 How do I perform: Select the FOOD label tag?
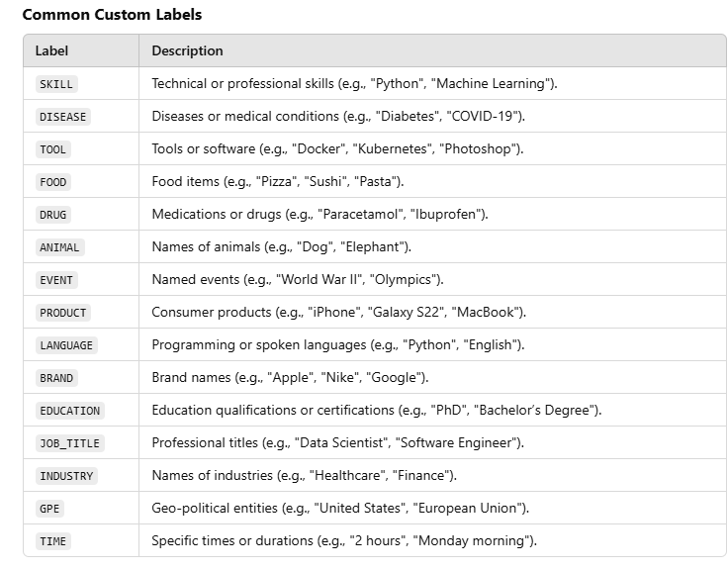point(53,182)
